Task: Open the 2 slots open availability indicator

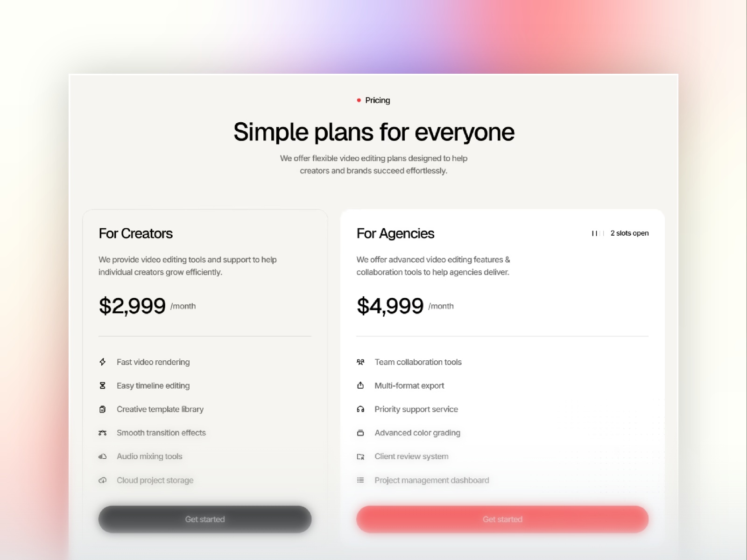Action: click(x=629, y=233)
